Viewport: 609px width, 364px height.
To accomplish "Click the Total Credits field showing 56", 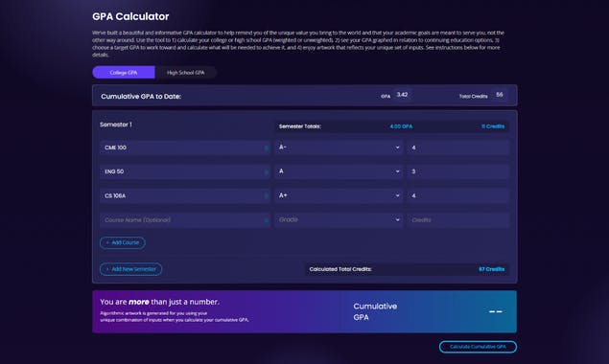I will point(499,95).
